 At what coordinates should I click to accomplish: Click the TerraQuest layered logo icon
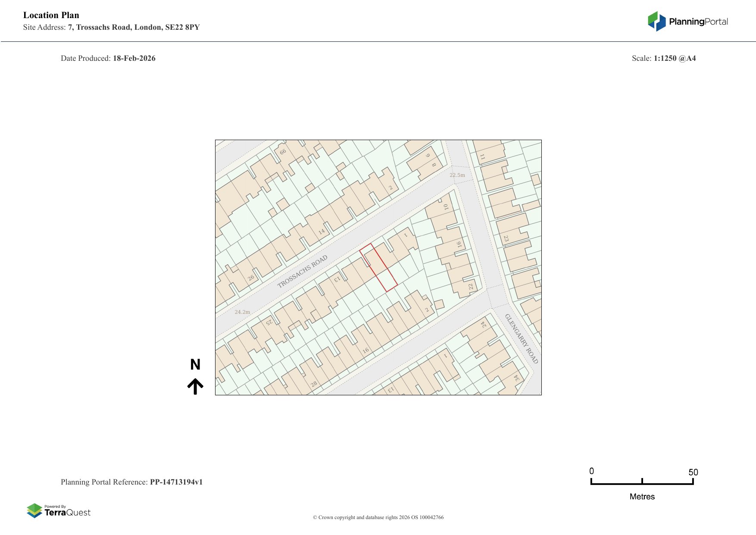(x=34, y=510)
